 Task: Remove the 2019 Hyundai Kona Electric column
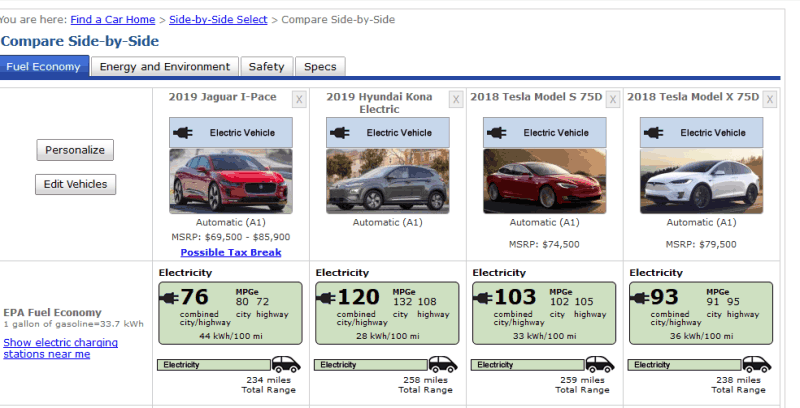(x=456, y=99)
